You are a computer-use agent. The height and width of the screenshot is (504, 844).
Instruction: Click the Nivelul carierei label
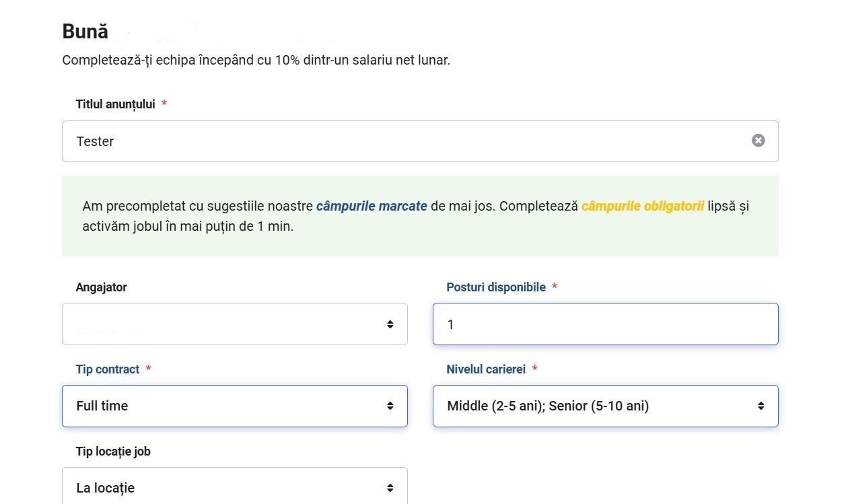tap(486, 369)
